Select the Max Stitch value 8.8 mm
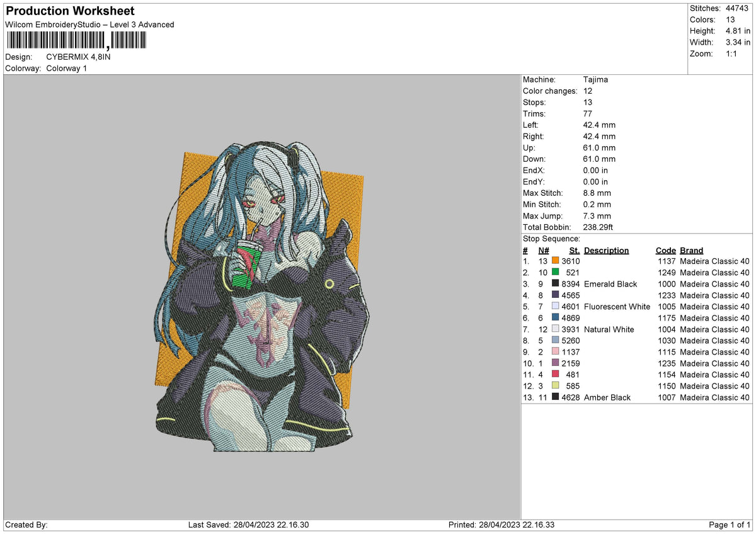 tap(598, 193)
